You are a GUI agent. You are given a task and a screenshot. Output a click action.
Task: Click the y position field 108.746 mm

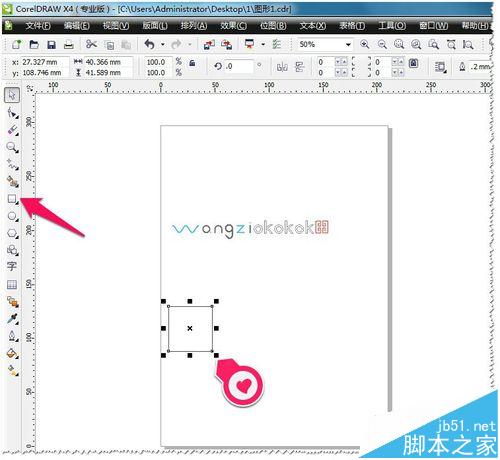click(x=45, y=72)
